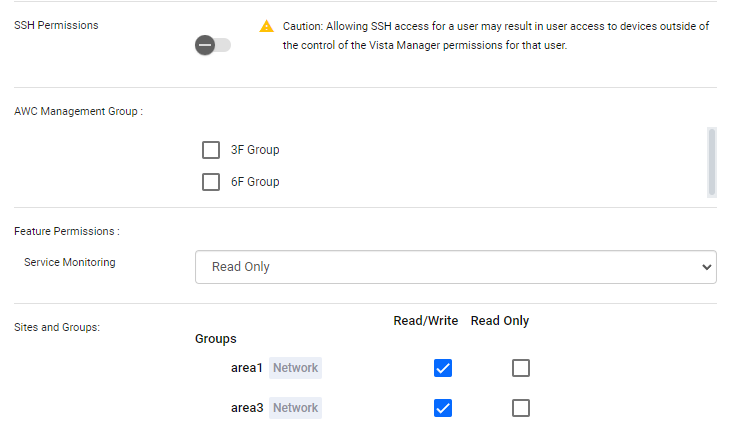Select the 3F Group label text
This screenshot has height=434, width=729.
[x=255, y=150]
